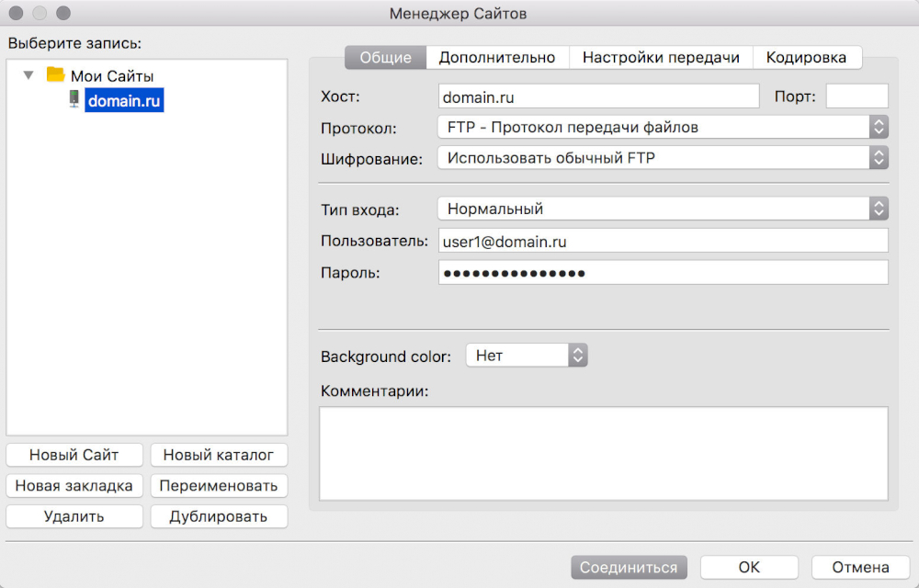This screenshot has width=919, height=588.
Task: Click the Соединиться button
Action: pyautogui.click(x=629, y=568)
